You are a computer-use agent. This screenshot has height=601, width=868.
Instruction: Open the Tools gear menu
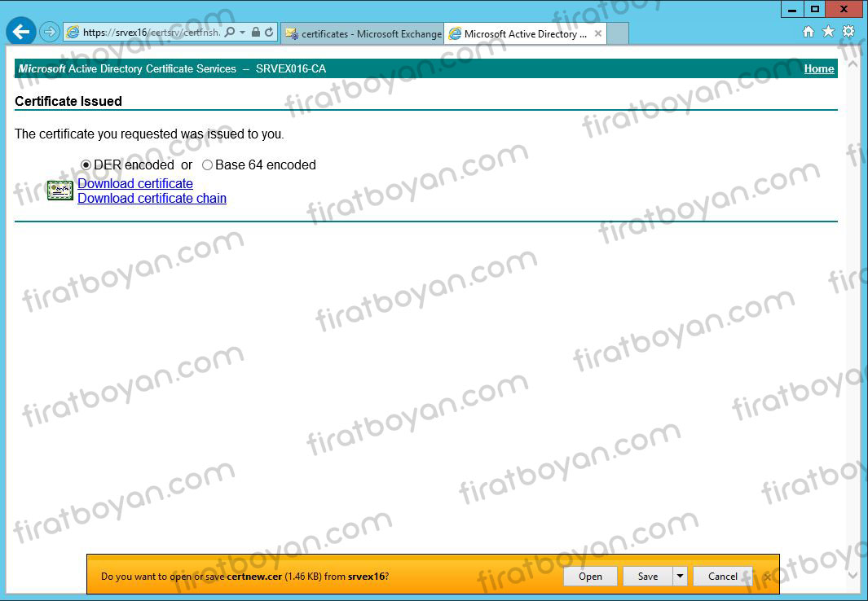(x=848, y=32)
